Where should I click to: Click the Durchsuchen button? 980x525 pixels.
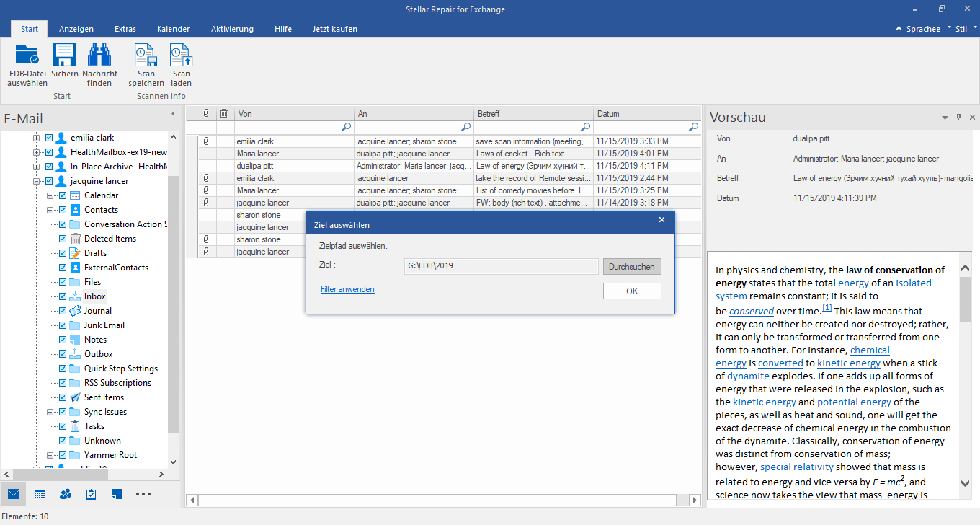click(x=631, y=267)
